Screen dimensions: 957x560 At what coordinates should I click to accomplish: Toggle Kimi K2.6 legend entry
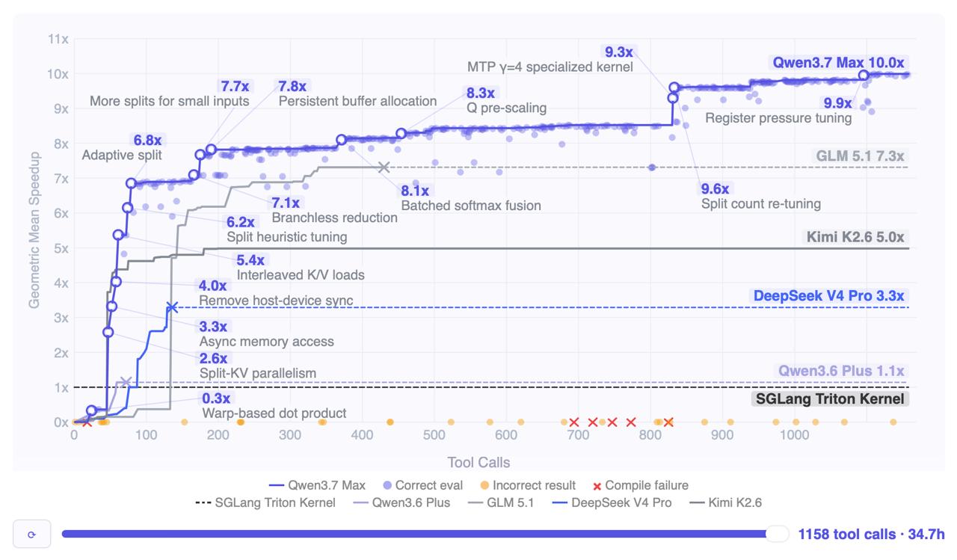pos(724,502)
